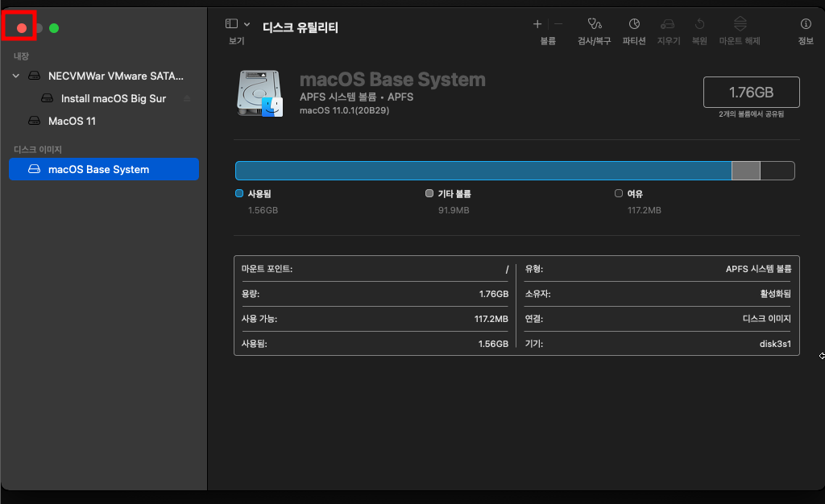825x504 pixels.
Task: Click the 디스크 유틸리티 window title
Action: coord(300,27)
